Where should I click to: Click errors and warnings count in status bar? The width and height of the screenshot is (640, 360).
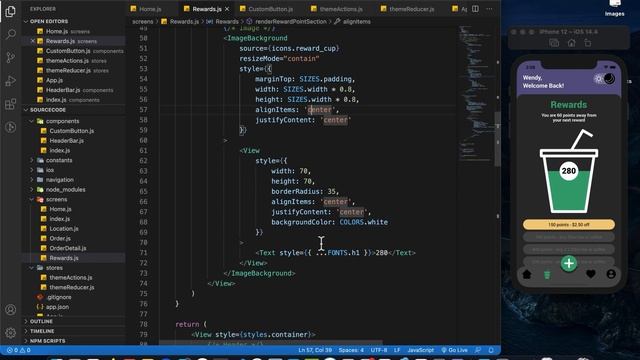tap(18, 350)
